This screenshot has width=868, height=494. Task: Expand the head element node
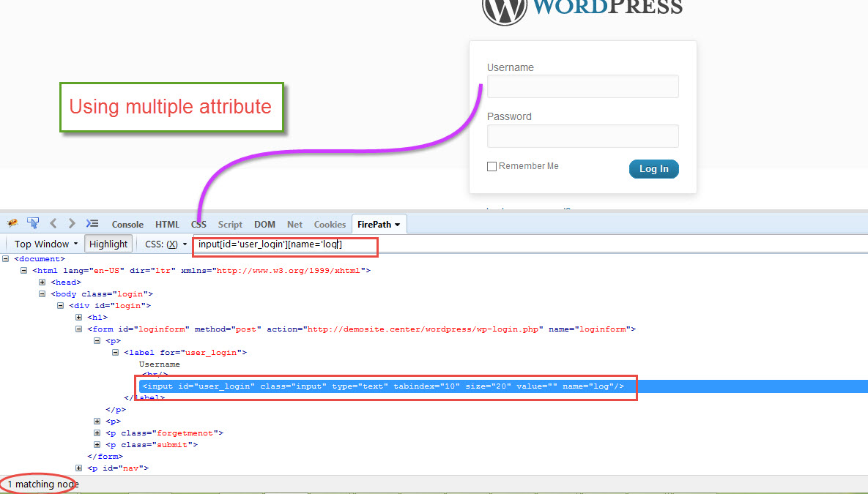click(x=42, y=282)
